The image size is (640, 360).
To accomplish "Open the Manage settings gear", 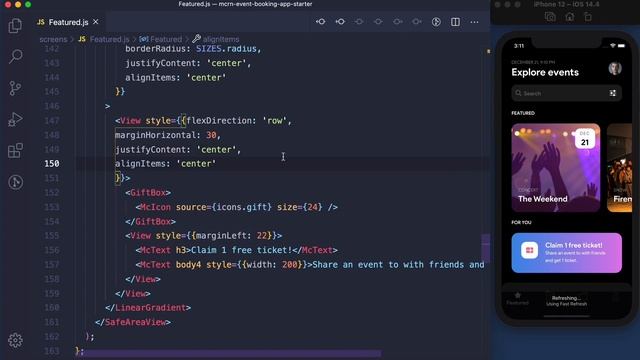I will [16, 340].
